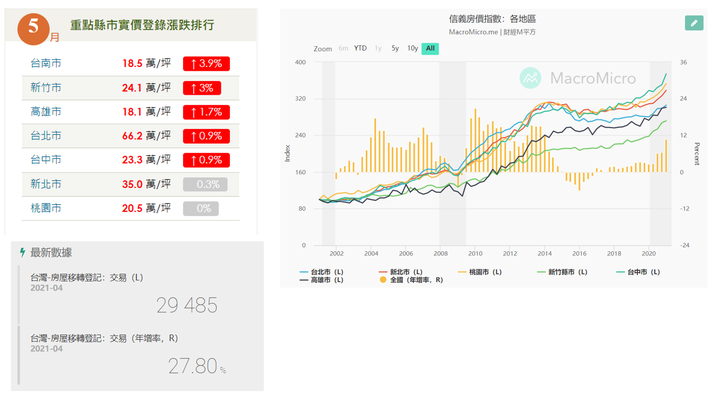720x396 pixels.
Task: Toggle the 桃園市 (L) legend series
Action: click(480, 272)
